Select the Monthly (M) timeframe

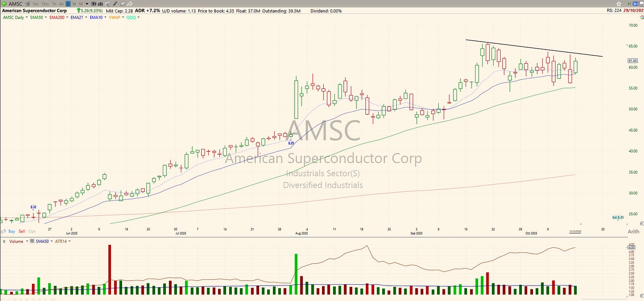click(81, 4)
